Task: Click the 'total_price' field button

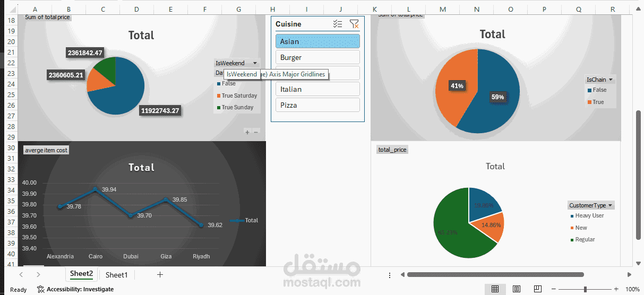Action: pyautogui.click(x=392, y=150)
